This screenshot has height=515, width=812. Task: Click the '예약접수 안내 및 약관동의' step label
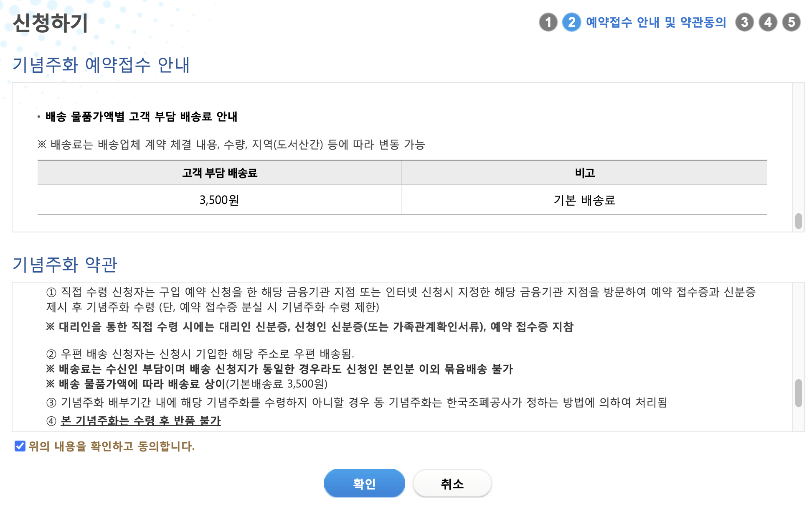tap(656, 22)
